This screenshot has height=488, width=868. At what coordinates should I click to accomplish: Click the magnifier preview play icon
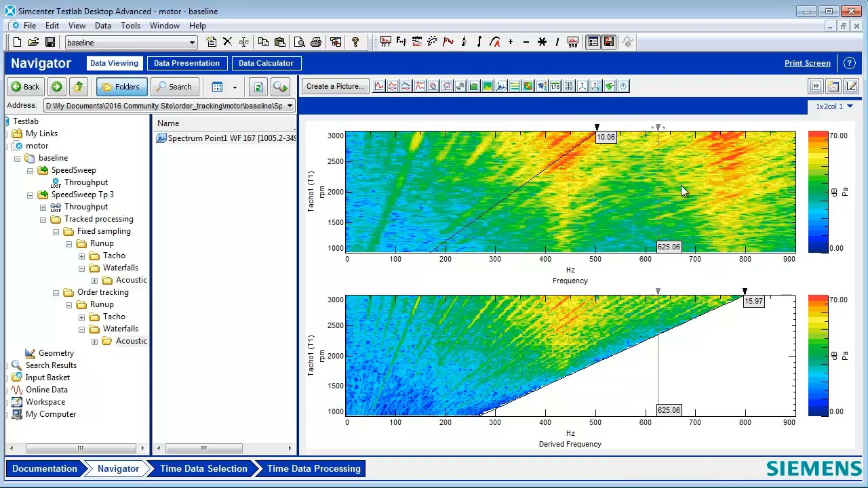click(280, 87)
